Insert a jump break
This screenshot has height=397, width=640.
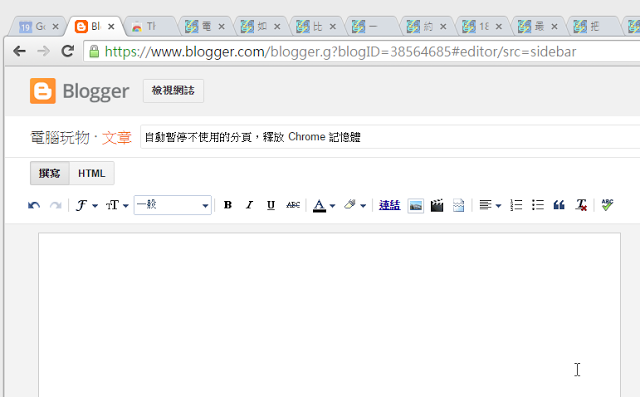pos(458,205)
